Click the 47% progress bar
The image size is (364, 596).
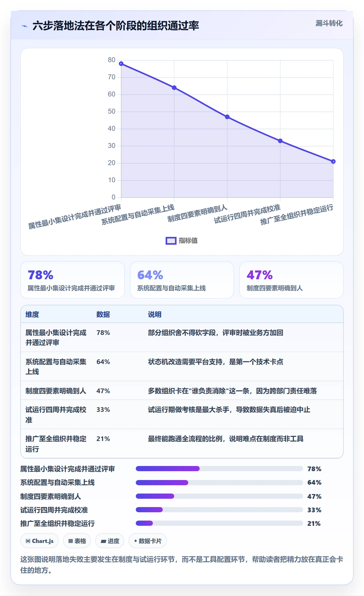pos(219,496)
